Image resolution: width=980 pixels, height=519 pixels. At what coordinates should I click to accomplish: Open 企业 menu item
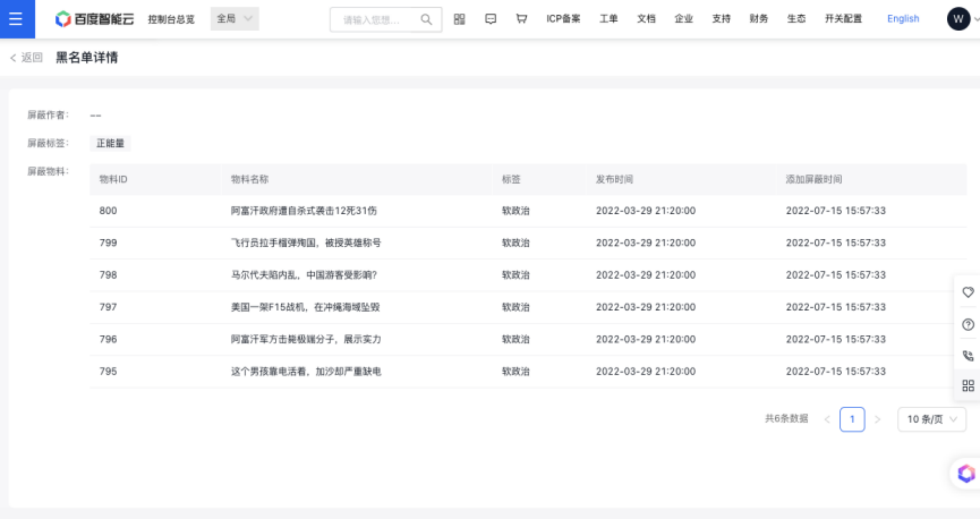coord(683,18)
